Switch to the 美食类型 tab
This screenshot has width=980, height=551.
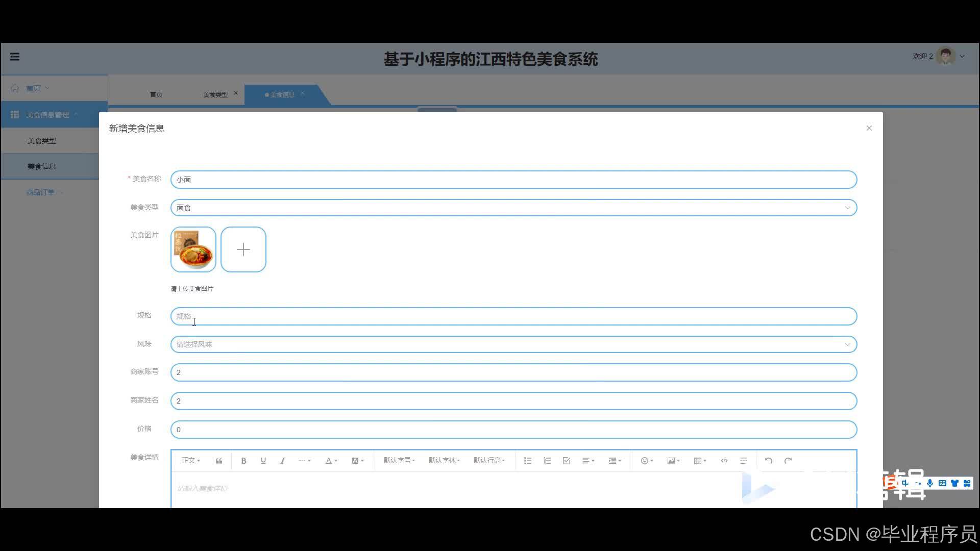tap(215, 94)
